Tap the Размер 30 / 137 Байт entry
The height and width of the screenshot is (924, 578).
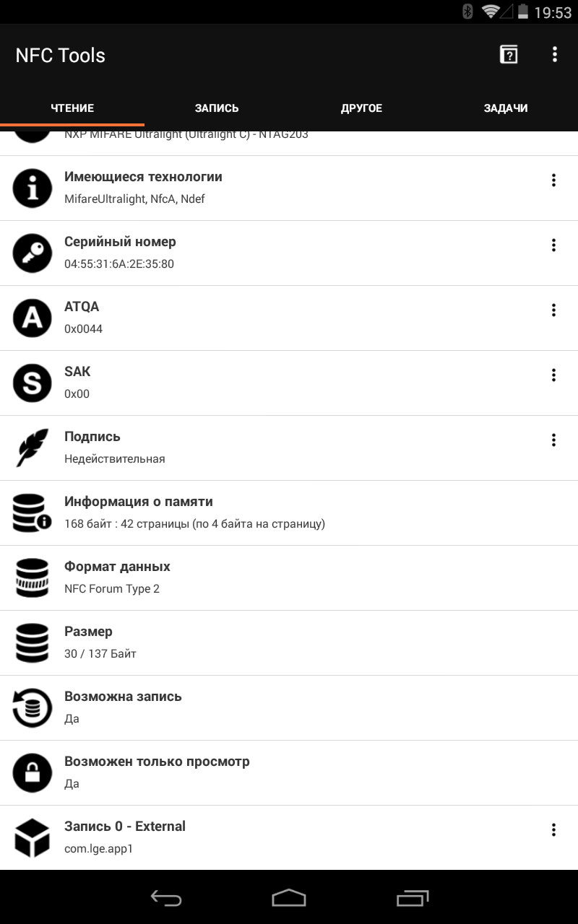[289, 642]
